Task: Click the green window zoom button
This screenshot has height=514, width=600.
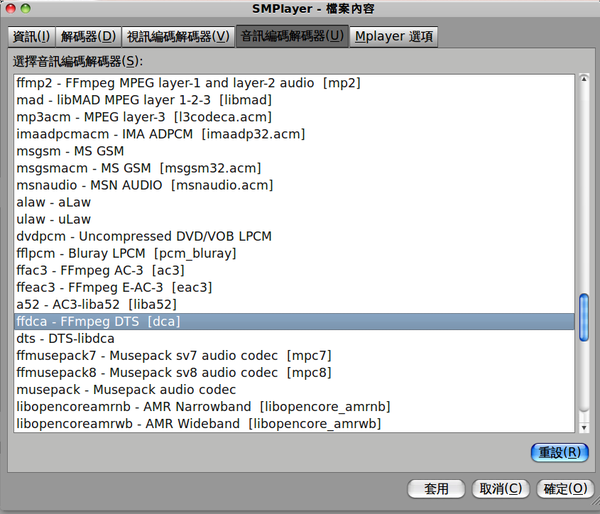Action: (x=25, y=8)
